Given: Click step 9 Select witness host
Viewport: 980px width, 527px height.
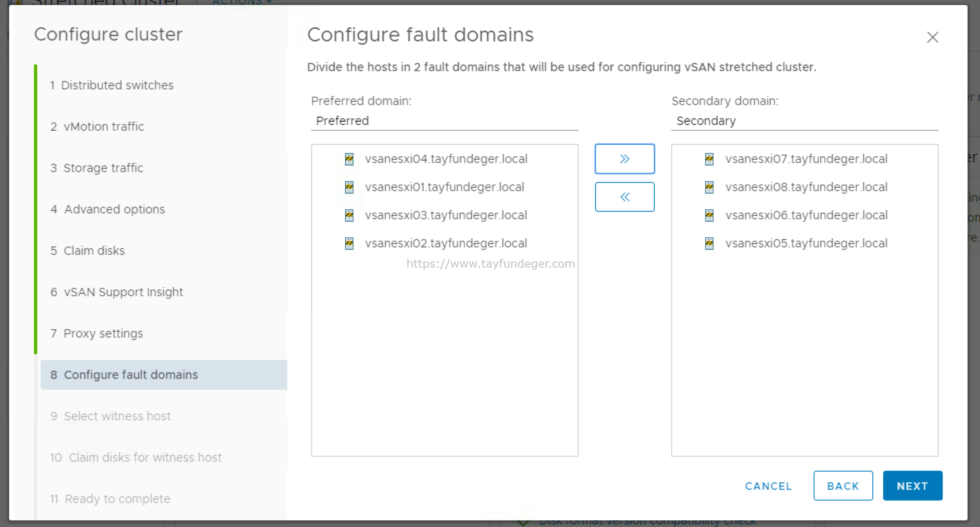Looking at the screenshot, I should click(x=110, y=416).
